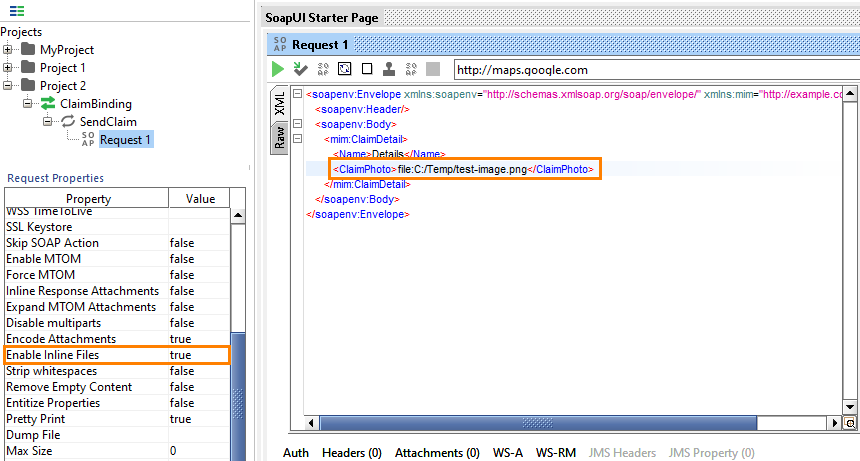
Task: Click the gray cancel request button
Action: [433, 69]
